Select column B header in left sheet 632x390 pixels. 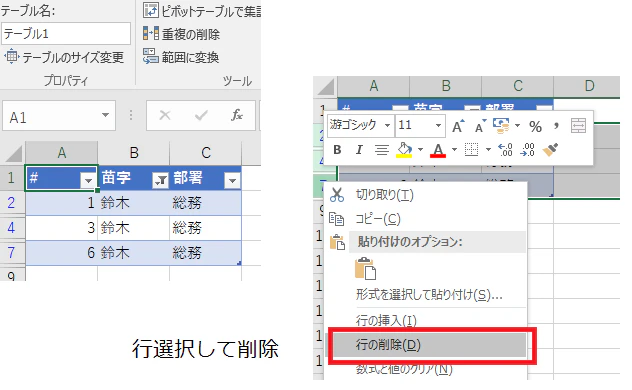(x=134, y=153)
